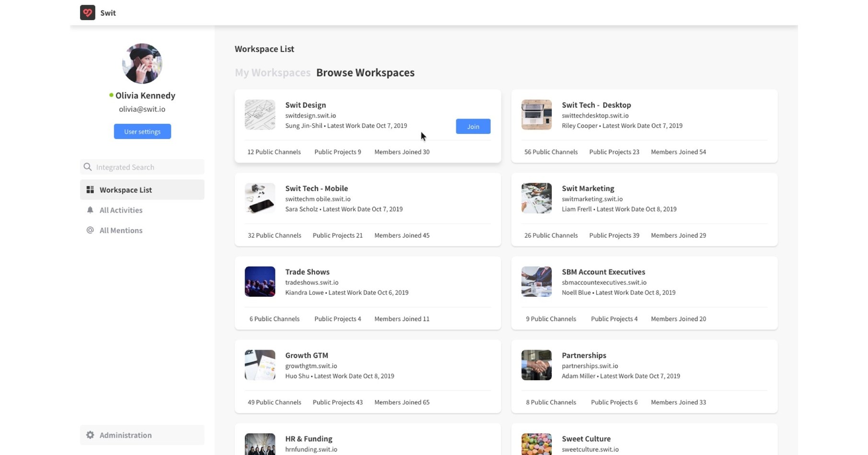868x455 pixels.
Task: Open the Swit Marketing workspace title
Action: [588, 188]
